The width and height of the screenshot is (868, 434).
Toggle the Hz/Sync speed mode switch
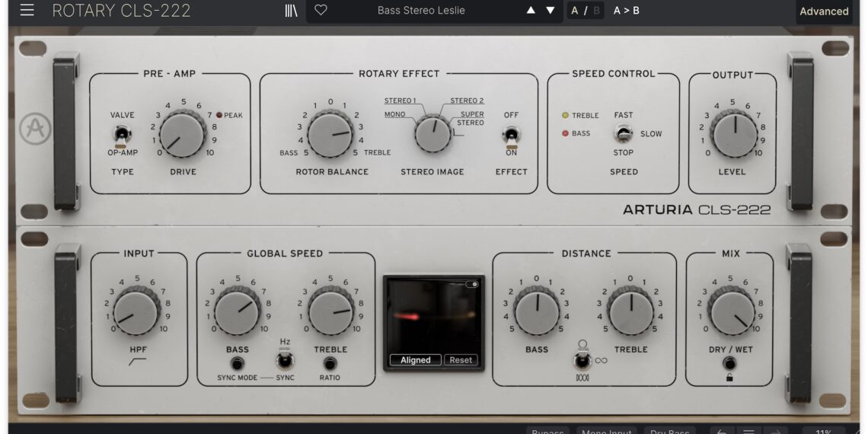click(285, 361)
